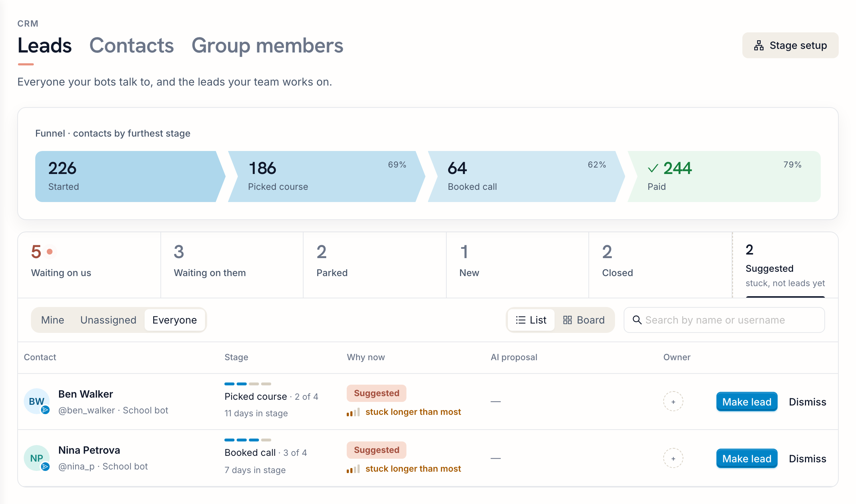Make Ben Walker a lead
Screen dimensions: 856x504
(747, 402)
